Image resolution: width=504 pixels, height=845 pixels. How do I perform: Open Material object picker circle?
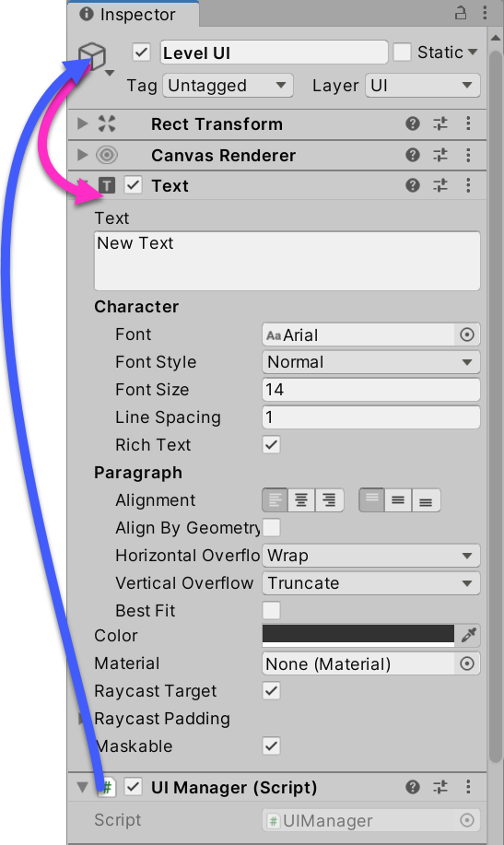(467, 663)
